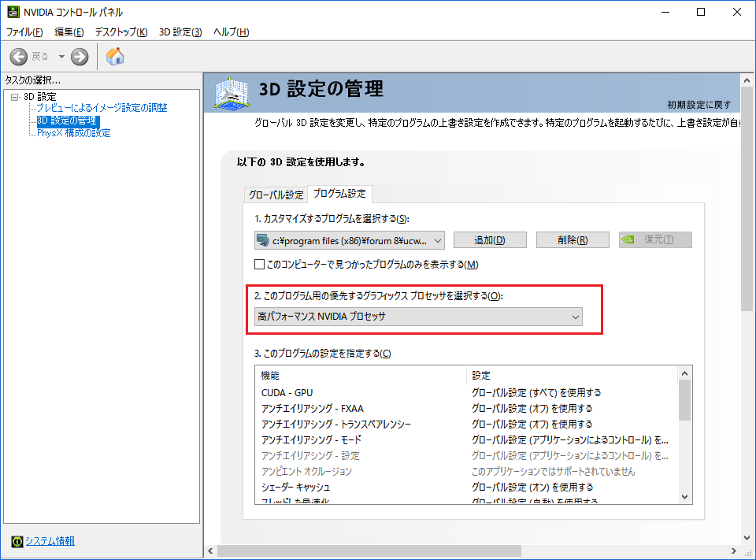The width and height of the screenshot is (756, 560).
Task: Click the NVIDIA logo in title bar
Action: coord(13,12)
